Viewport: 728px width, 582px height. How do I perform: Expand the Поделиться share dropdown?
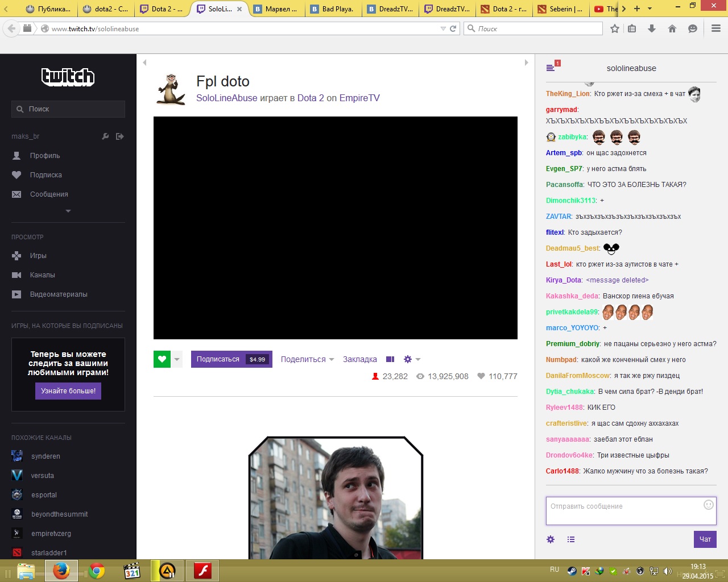[307, 359]
